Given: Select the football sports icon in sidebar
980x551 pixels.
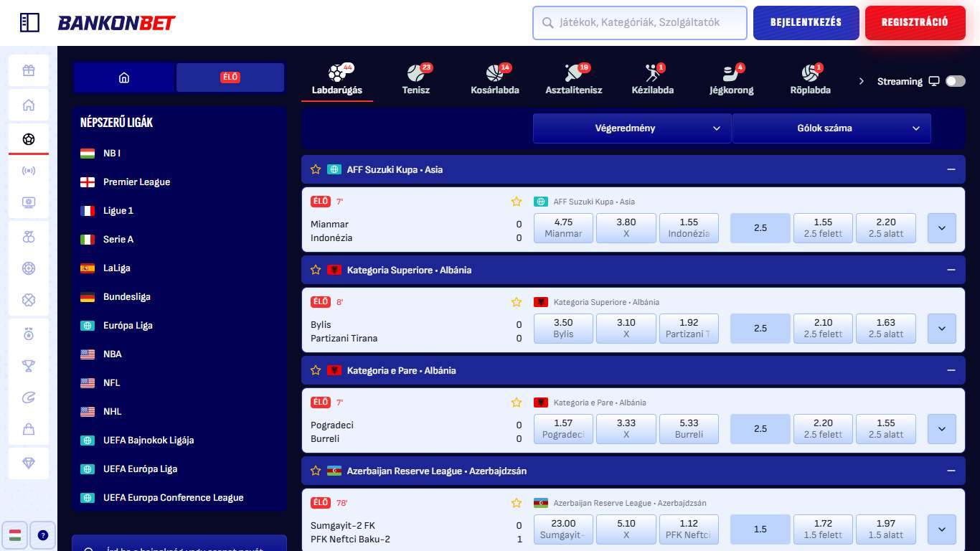Looking at the screenshot, I should [29, 139].
